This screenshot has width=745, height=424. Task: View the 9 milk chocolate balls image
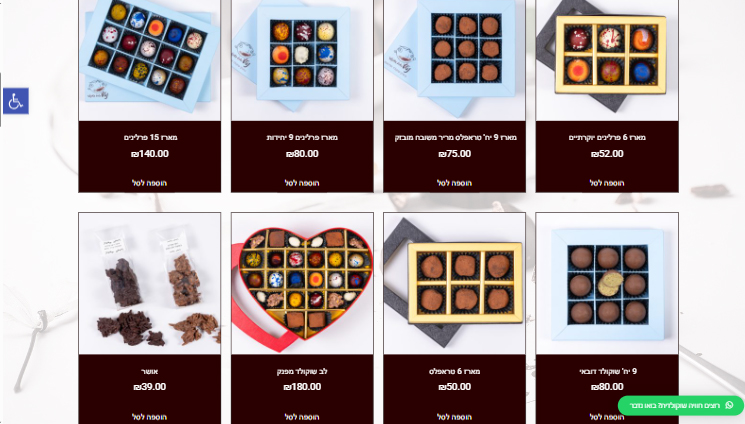607,283
